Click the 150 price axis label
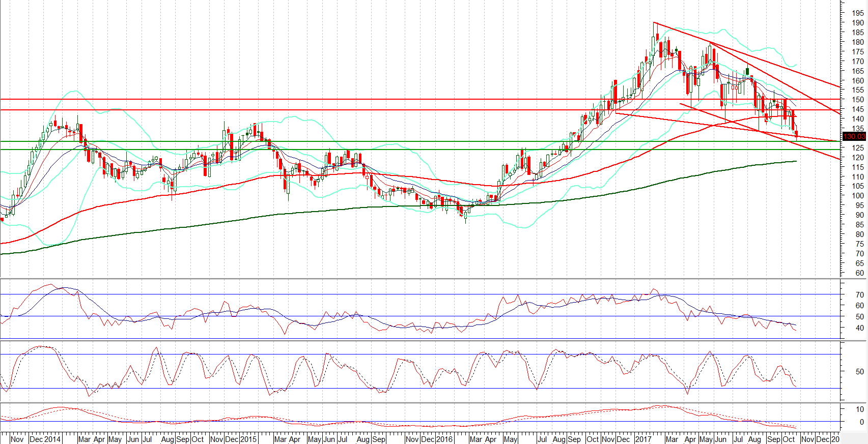The width and height of the screenshot is (868, 444). [x=858, y=100]
